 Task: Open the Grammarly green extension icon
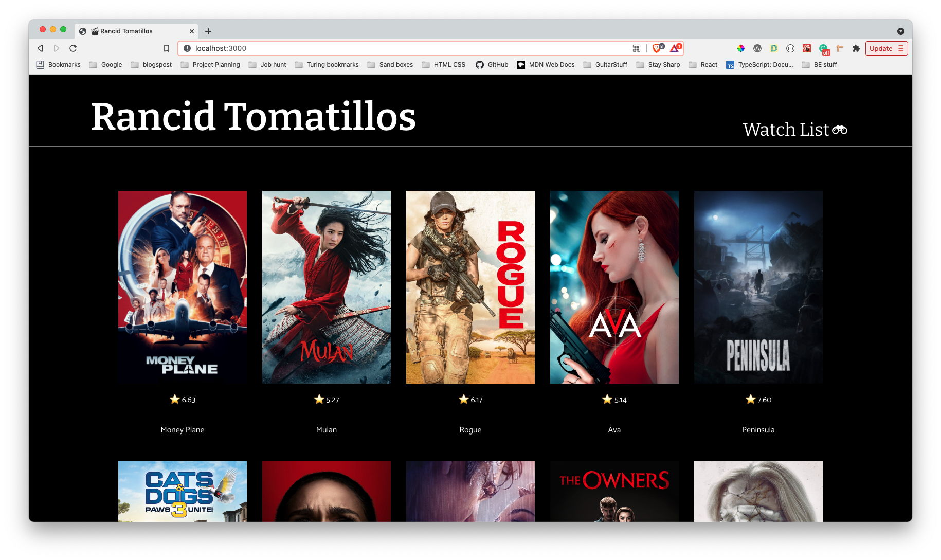pos(823,47)
